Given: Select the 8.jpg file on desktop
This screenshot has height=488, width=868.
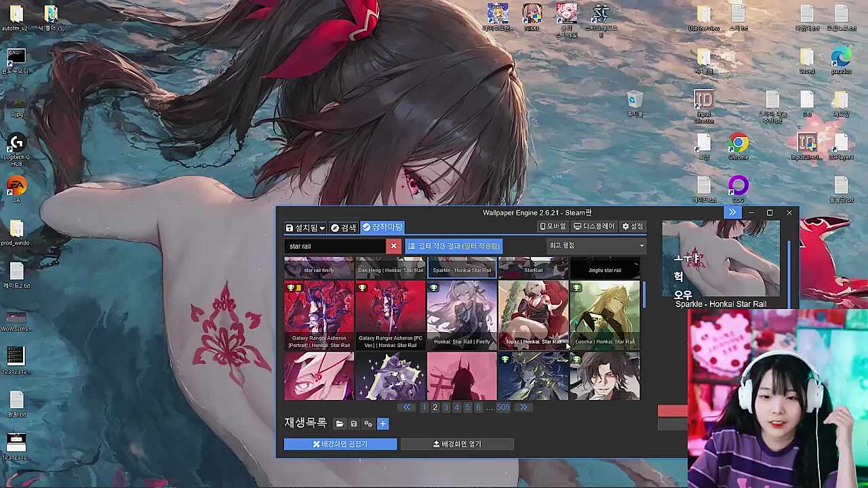Looking at the screenshot, I should point(16,104).
